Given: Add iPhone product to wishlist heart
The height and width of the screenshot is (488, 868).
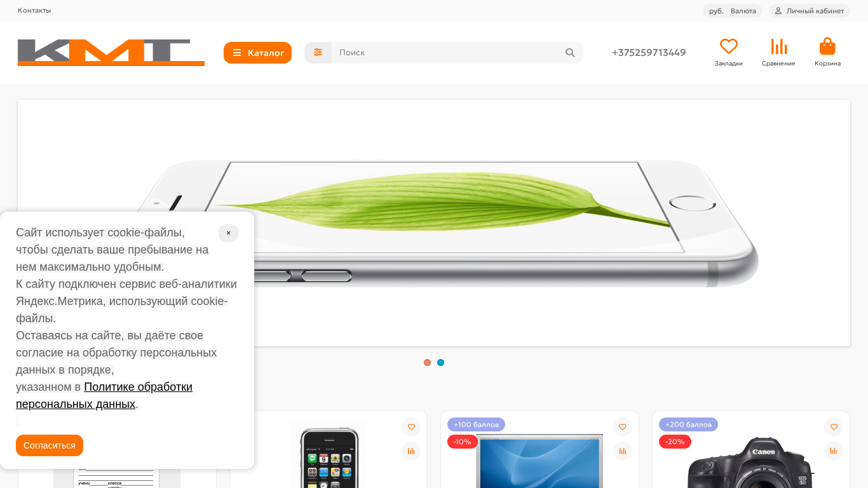Looking at the screenshot, I should [411, 427].
